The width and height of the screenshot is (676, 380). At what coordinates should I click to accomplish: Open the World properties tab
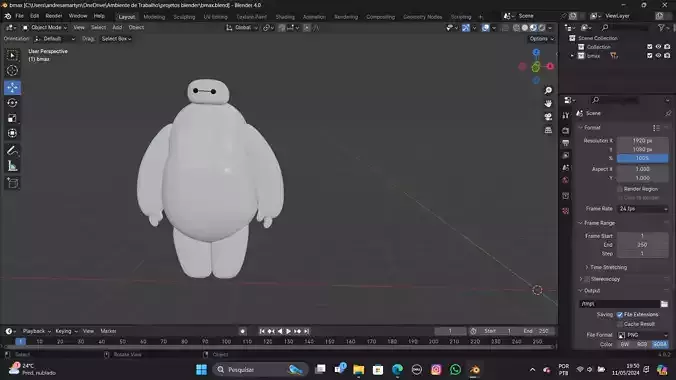pos(566,180)
